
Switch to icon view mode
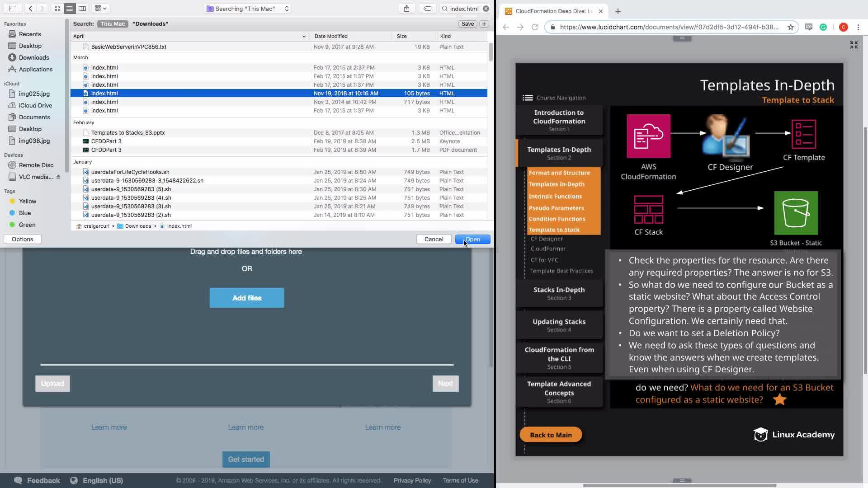click(x=57, y=8)
